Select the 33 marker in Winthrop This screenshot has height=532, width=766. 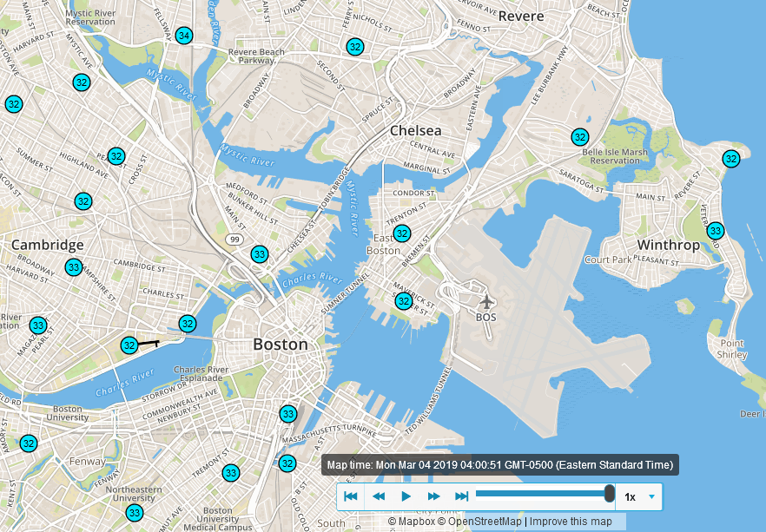715,231
